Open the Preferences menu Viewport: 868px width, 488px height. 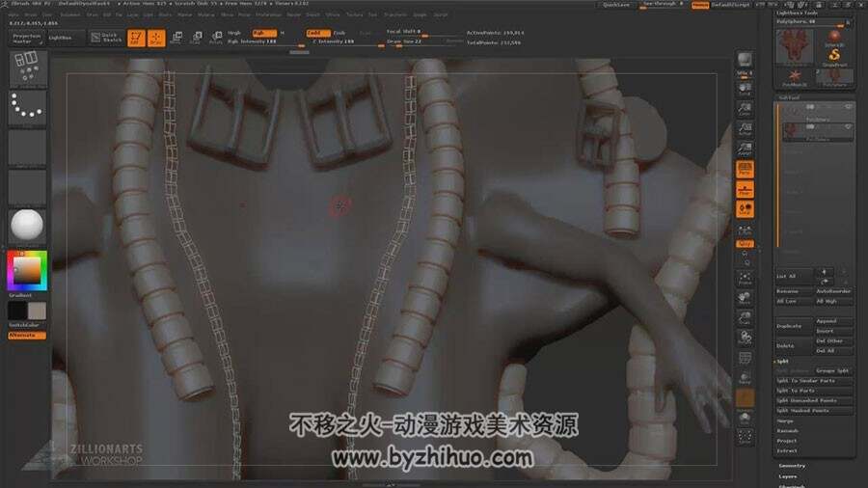pyautogui.click(x=268, y=14)
